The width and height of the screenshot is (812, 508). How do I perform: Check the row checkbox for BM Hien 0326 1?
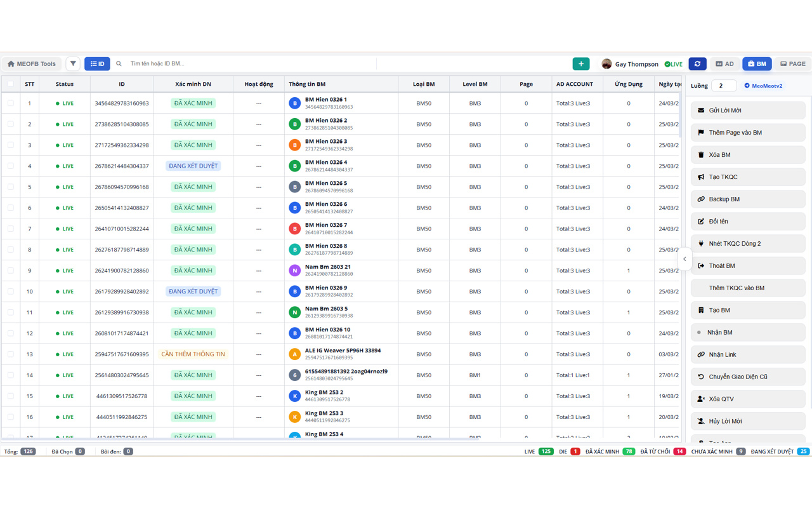[11, 103]
